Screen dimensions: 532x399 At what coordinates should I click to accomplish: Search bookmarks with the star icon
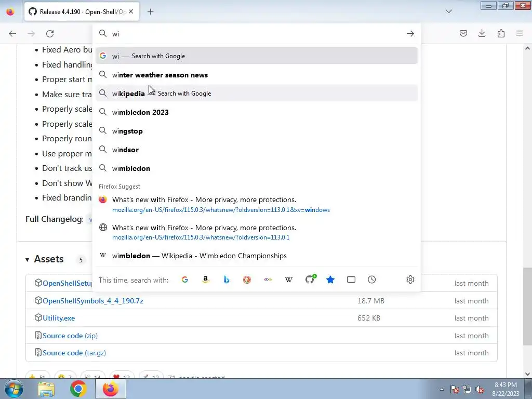tap(330, 280)
